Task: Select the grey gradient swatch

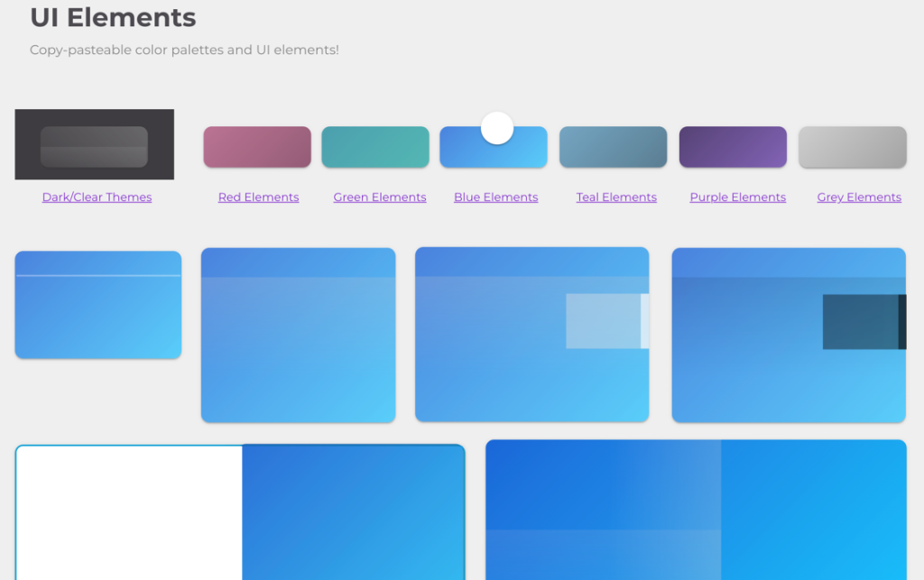Action: click(x=852, y=146)
